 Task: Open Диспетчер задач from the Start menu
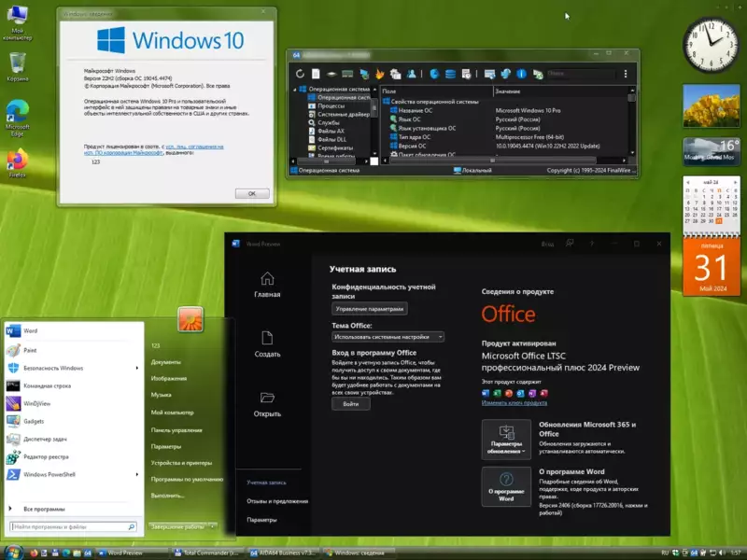74,439
